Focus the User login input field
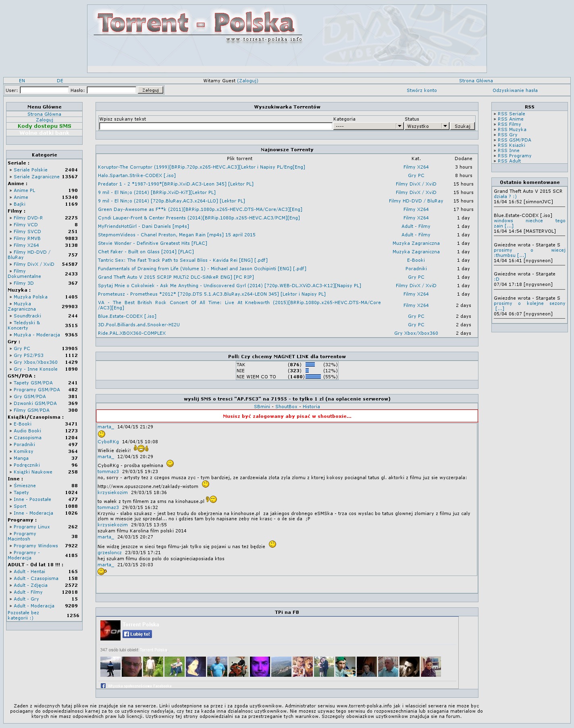Image resolution: width=574 pixels, height=728 pixels. [44, 90]
